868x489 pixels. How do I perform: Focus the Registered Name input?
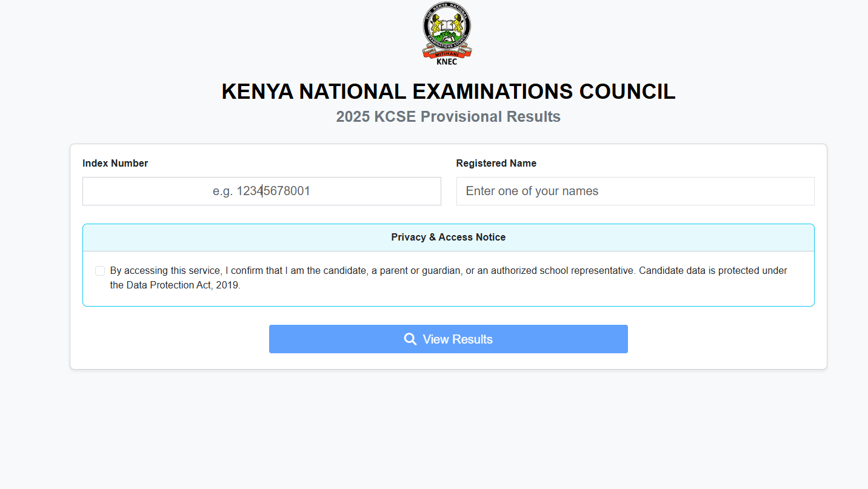[x=635, y=191]
